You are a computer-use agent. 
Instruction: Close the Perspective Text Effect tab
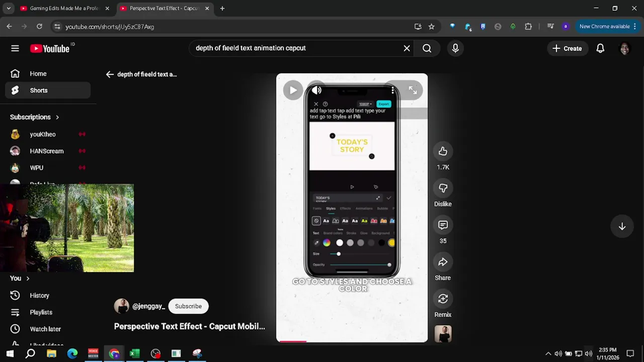point(207,9)
